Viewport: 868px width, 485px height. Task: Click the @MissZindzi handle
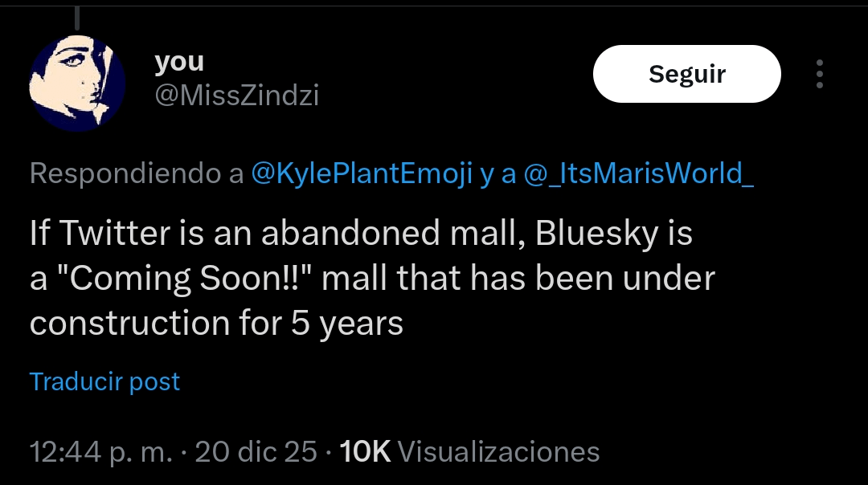[237, 96]
